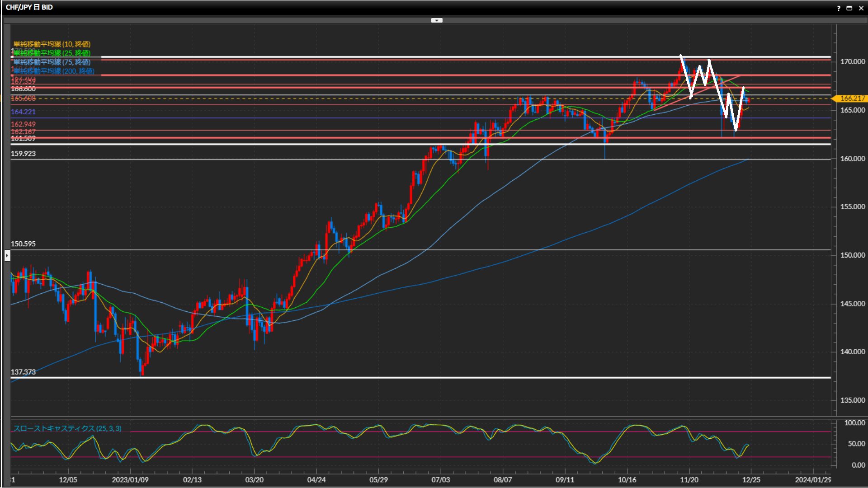Click the 2023/01/09 date on time axis
The width and height of the screenshot is (868, 488).
[130, 480]
